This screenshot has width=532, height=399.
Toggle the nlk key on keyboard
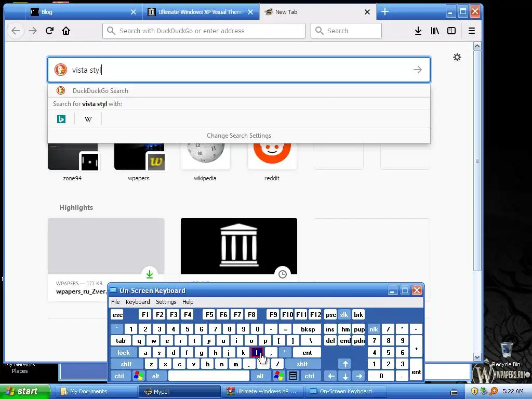click(374, 329)
